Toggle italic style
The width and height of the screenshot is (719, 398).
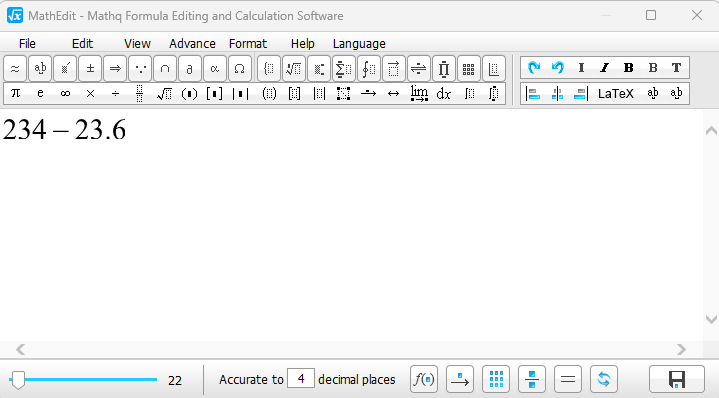point(605,68)
